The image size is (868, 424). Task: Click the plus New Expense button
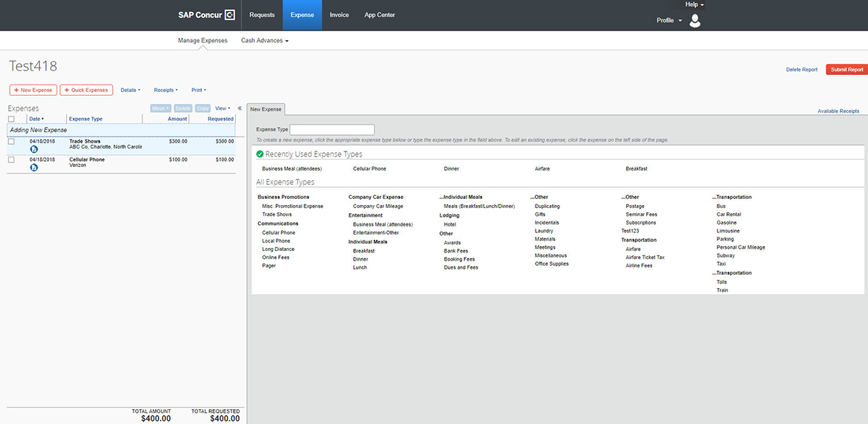click(x=33, y=90)
